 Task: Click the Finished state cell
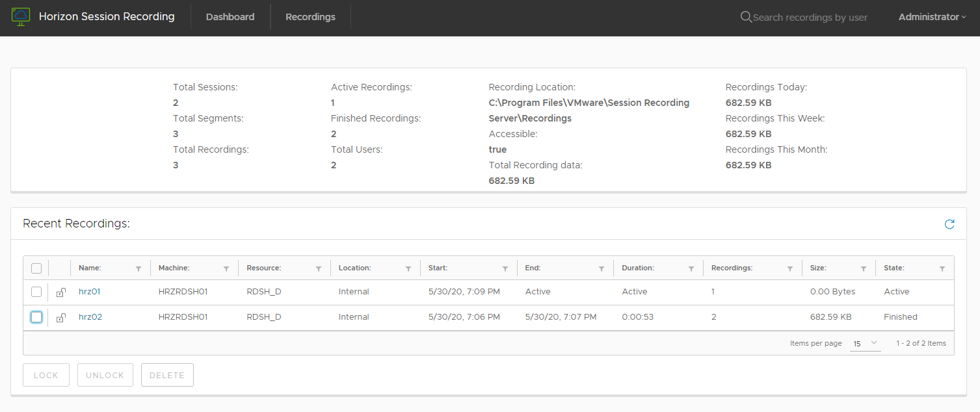[901, 317]
